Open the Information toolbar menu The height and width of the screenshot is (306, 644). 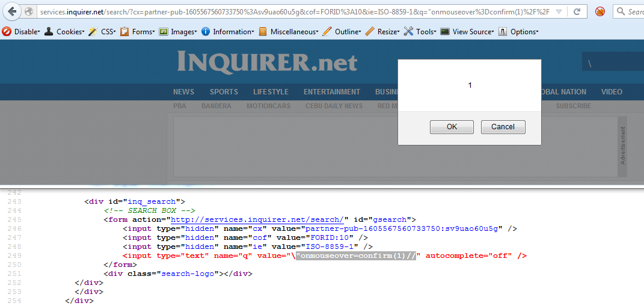[233, 32]
